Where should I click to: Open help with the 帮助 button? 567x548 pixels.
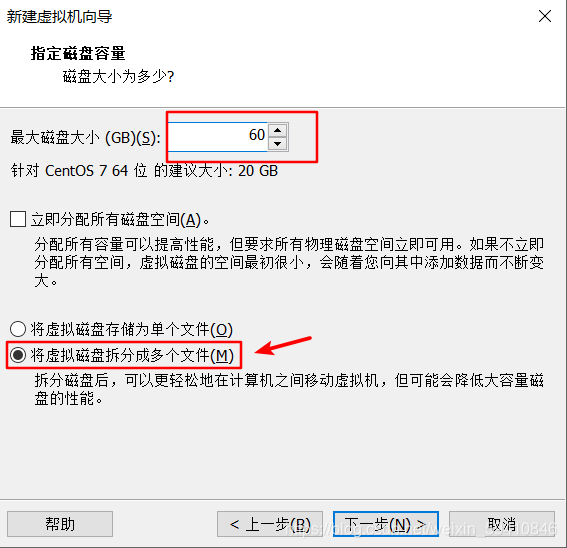click(60, 524)
